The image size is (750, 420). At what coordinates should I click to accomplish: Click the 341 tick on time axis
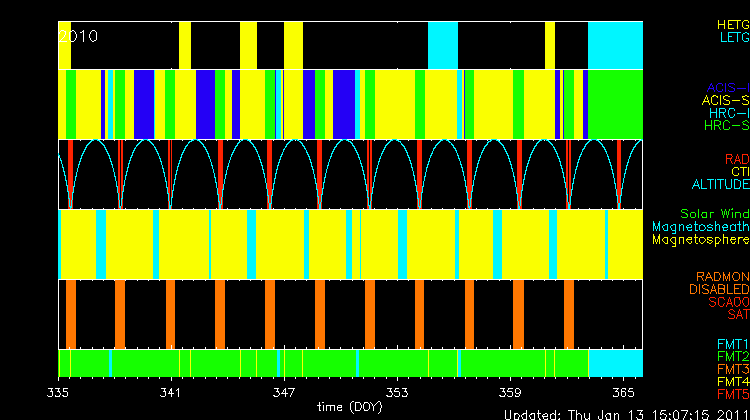pyautogui.click(x=171, y=391)
